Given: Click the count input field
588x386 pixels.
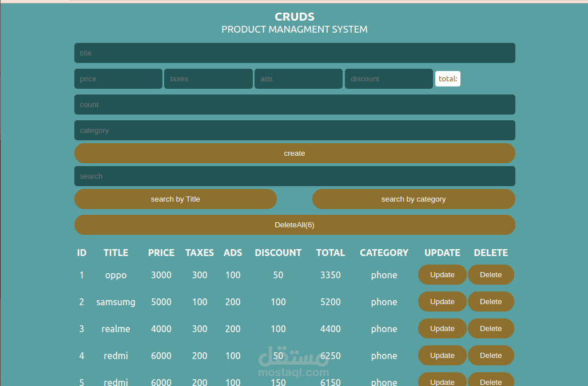Looking at the screenshot, I should point(295,104).
